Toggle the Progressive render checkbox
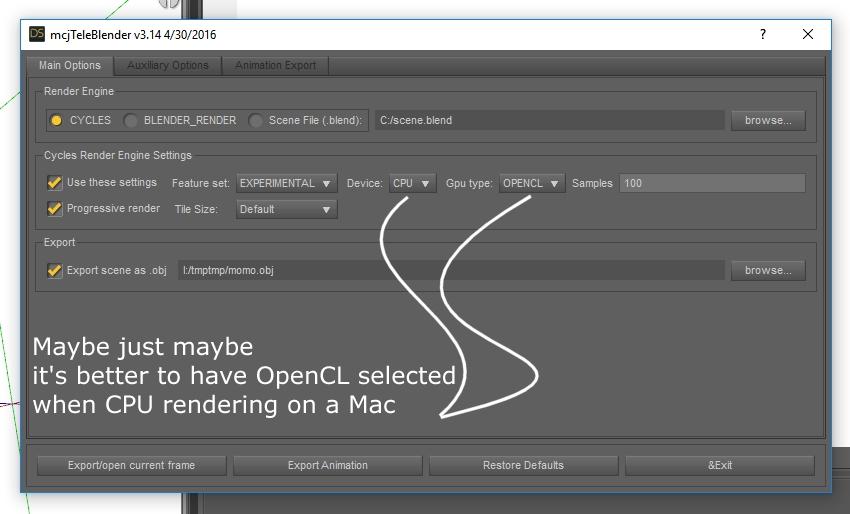Viewport: 850px width, 514px height. [x=54, y=209]
